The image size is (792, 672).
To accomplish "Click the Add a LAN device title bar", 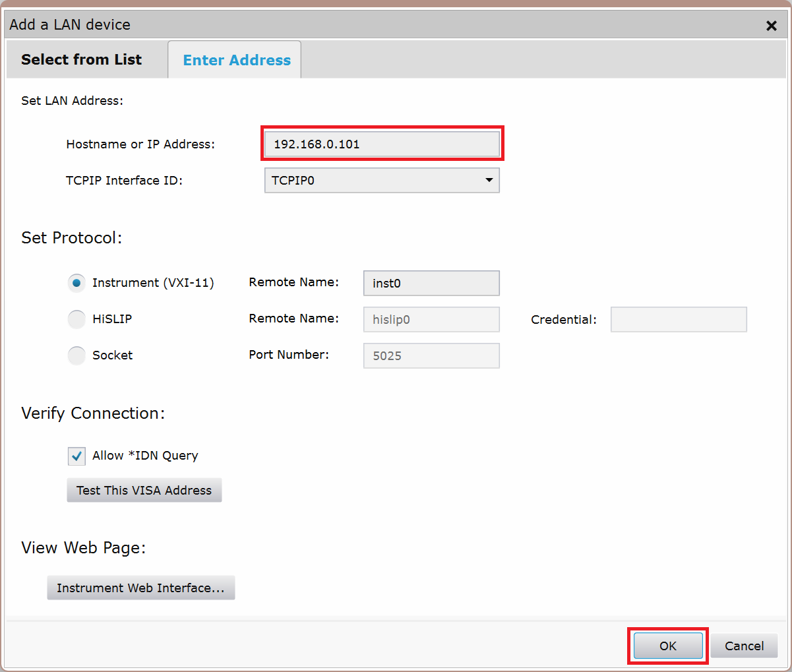I will [x=330, y=25].
